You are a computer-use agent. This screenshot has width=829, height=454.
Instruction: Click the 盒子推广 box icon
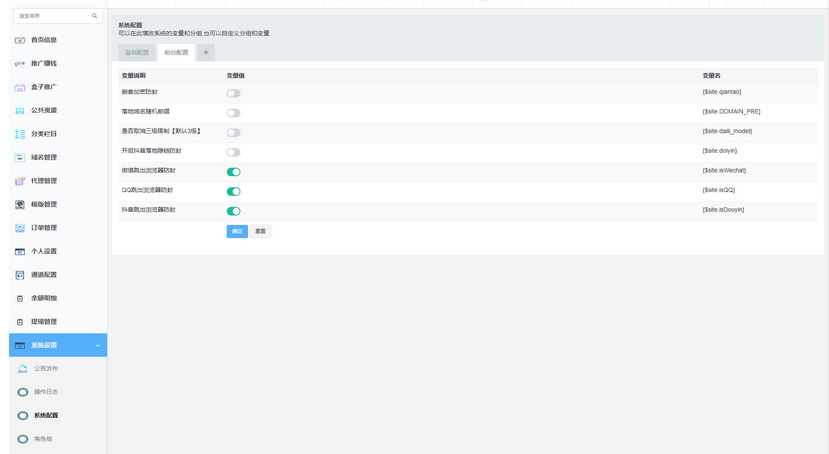[20, 87]
